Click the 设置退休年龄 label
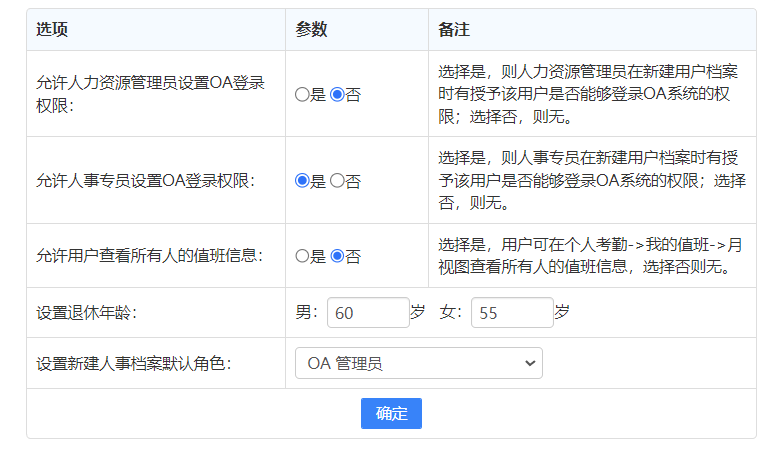775x450 pixels. [86, 313]
